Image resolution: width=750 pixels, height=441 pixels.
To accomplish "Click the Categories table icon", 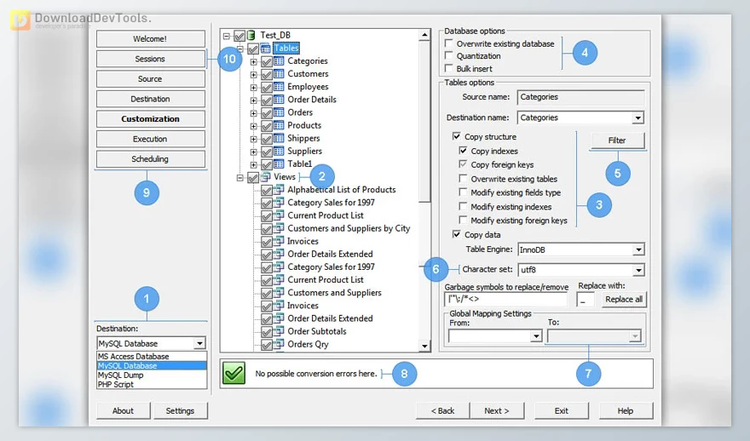I will click(279, 61).
